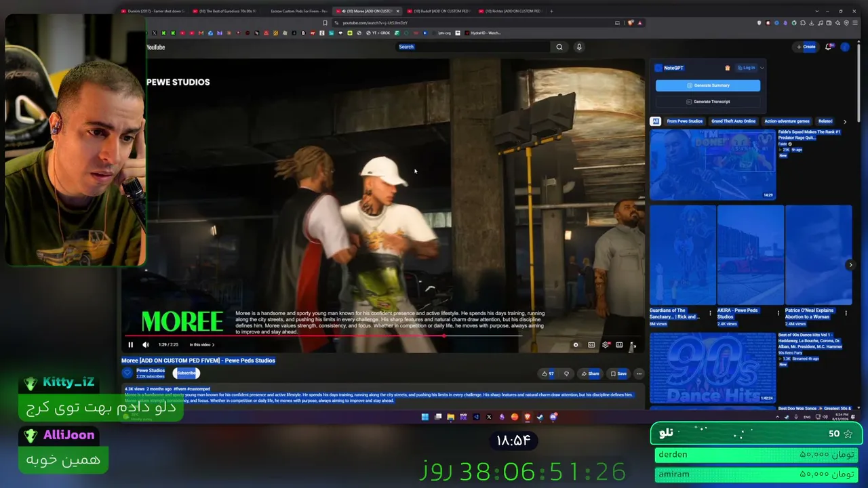Select the "All" filter chip
The height and width of the screenshot is (488, 868).
(x=656, y=121)
